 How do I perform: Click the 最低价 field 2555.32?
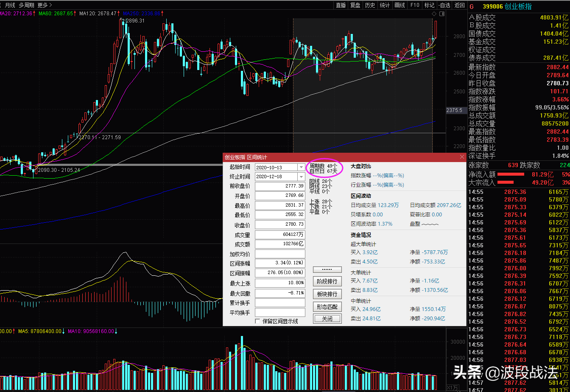click(x=280, y=215)
